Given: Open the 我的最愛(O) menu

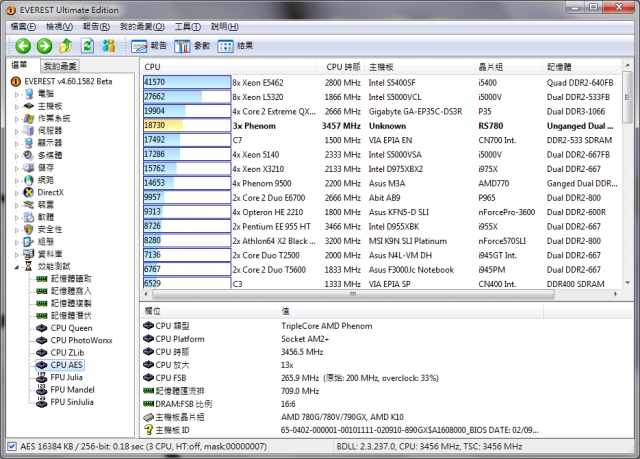Looking at the screenshot, I should tap(142, 27).
